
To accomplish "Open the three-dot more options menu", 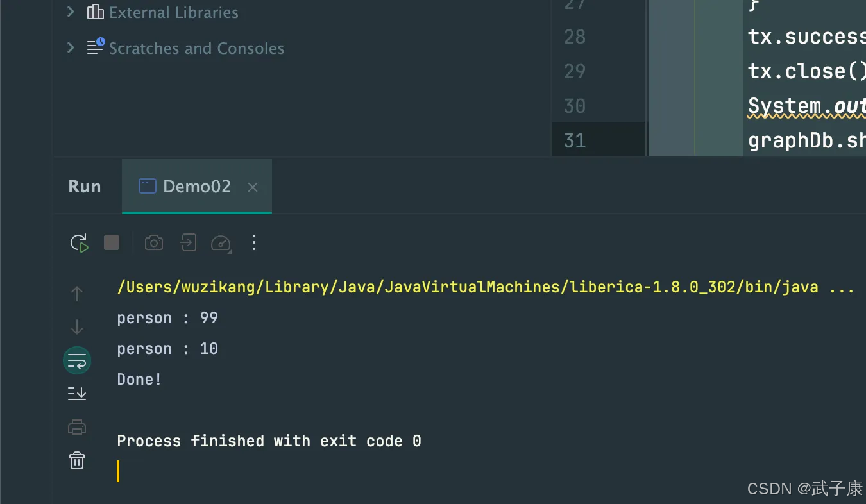I will click(x=254, y=242).
